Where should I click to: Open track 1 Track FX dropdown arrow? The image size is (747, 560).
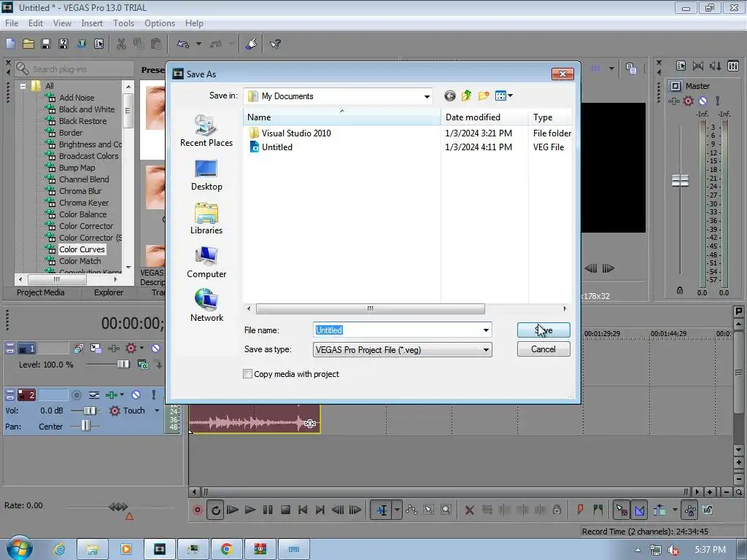[x=142, y=348]
